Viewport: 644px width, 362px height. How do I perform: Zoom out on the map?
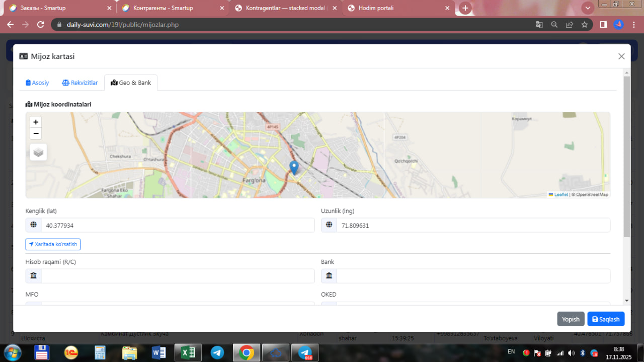(x=36, y=133)
